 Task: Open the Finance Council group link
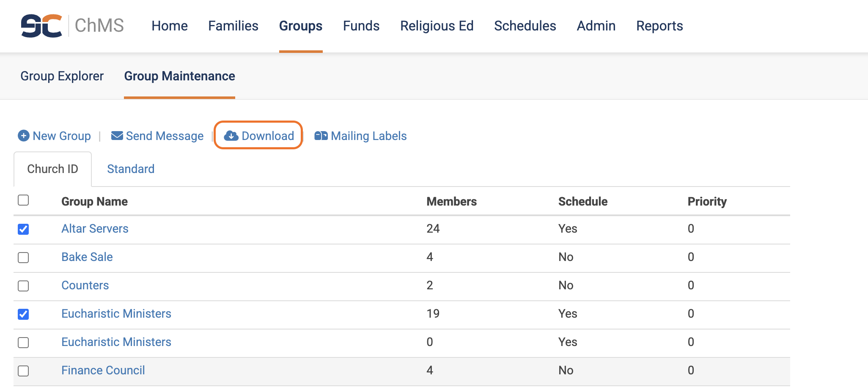click(103, 371)
